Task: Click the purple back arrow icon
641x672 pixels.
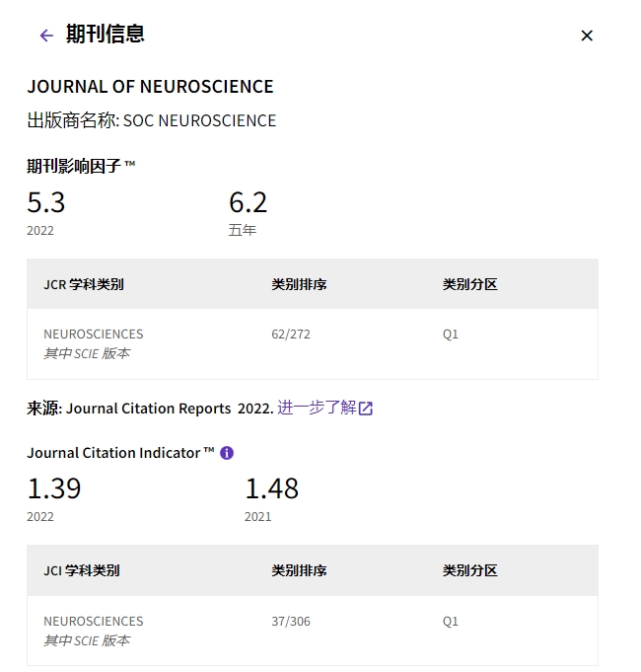Action: point(46,36)
